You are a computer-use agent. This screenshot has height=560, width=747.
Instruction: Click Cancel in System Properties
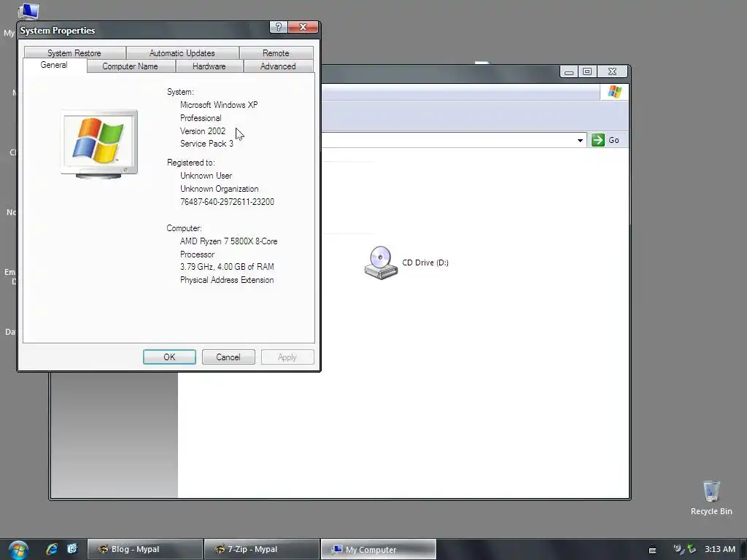(x=228, y=357)
